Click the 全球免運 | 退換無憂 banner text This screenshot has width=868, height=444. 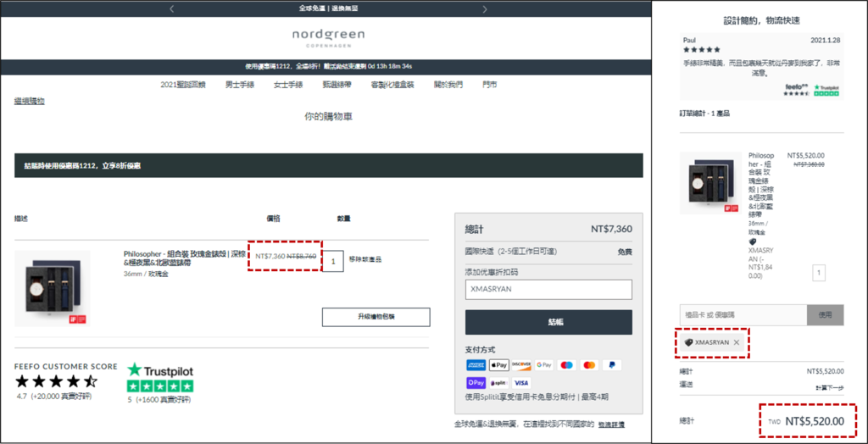tap(328, 8)
